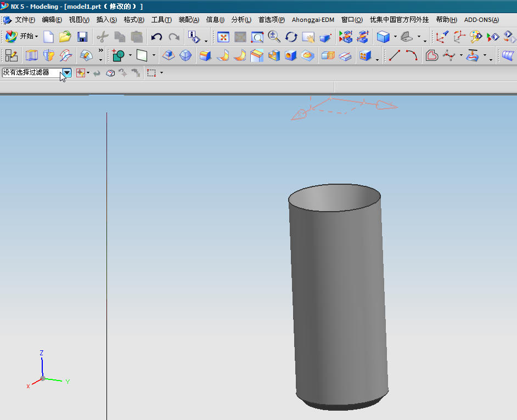Screen dimensions: 517x420
Task: Select the Fit view icon
Action: pos(223,37)
